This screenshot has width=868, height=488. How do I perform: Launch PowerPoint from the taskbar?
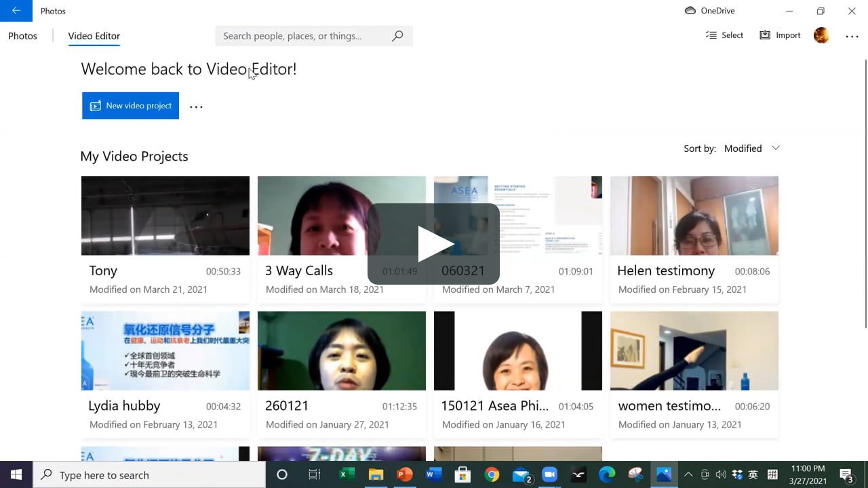[x=405, y=474]
